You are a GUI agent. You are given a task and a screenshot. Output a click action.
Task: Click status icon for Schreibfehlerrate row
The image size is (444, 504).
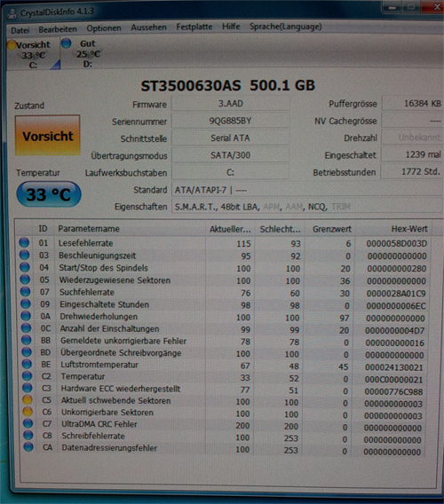coord(28,435)
